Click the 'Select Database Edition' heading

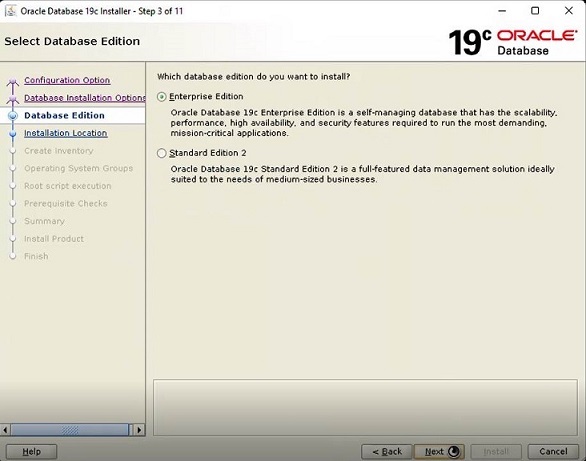click(x=72, y=41)
